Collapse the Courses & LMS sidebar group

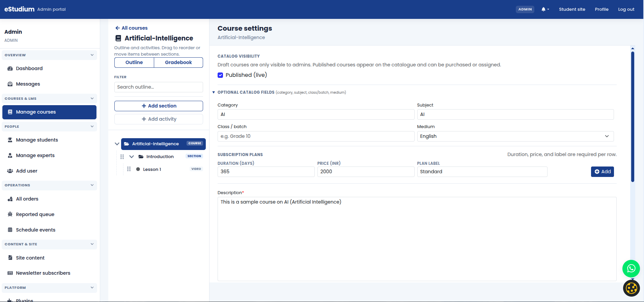(92, 98)
